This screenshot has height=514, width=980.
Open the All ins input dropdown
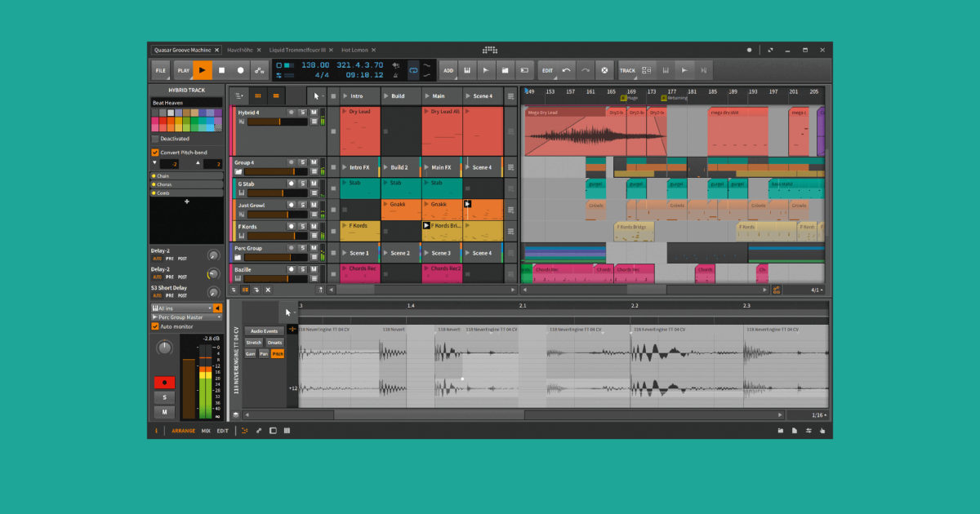(x=180, y=308)
